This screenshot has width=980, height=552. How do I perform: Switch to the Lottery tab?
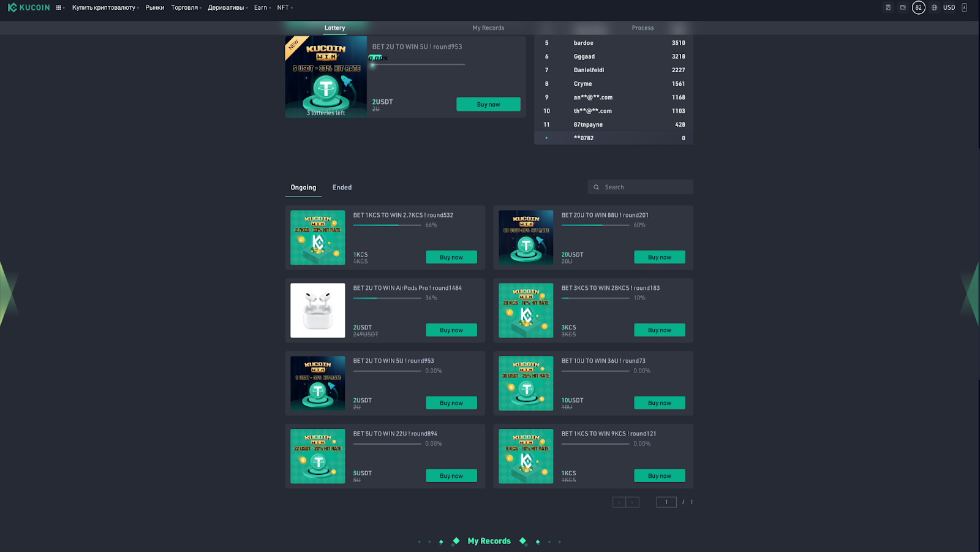tap(334, 28)
